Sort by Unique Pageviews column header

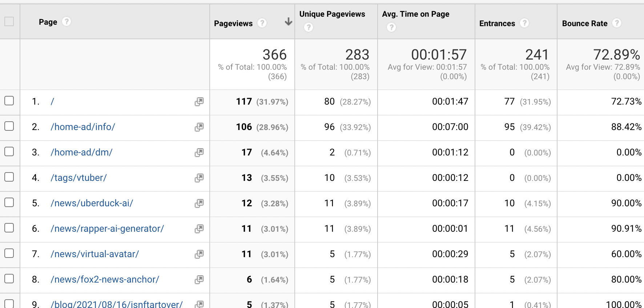pyautogui.click(x=332, y=14)
